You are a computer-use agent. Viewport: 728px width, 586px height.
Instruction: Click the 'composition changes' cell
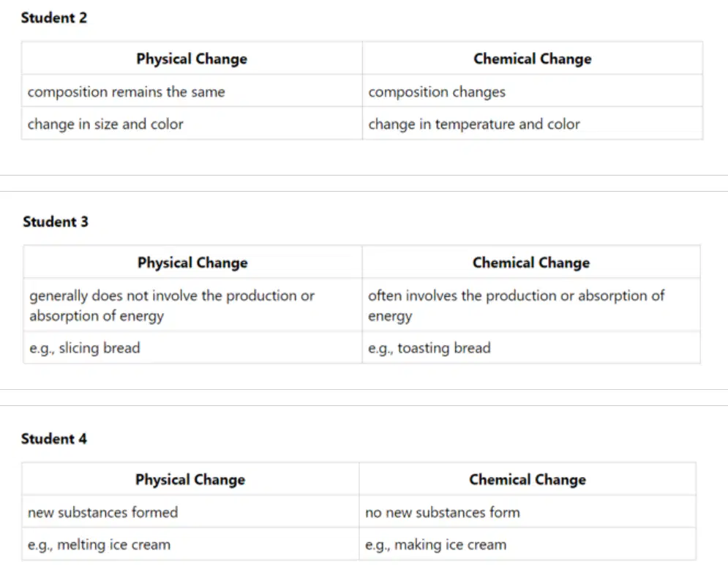(533, 91)
